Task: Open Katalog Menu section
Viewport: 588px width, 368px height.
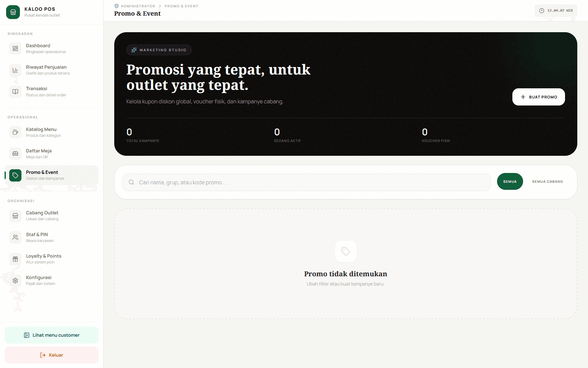Action: 51,132
